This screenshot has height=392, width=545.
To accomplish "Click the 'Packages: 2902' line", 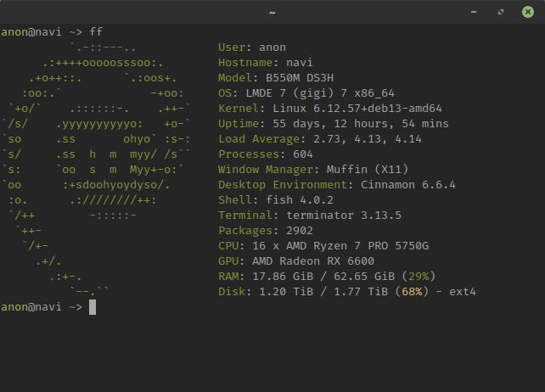I will coord(266,231).
